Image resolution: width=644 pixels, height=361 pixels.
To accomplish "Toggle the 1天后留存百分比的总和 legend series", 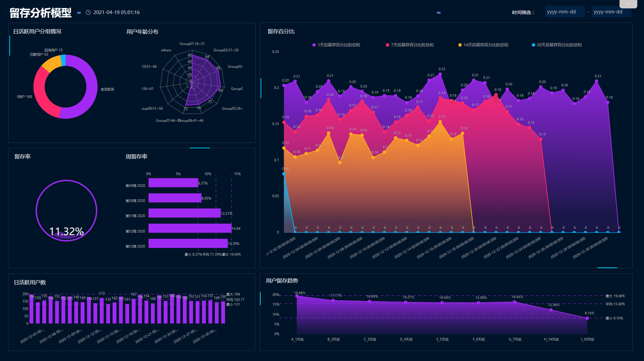I will click(336, 45).
